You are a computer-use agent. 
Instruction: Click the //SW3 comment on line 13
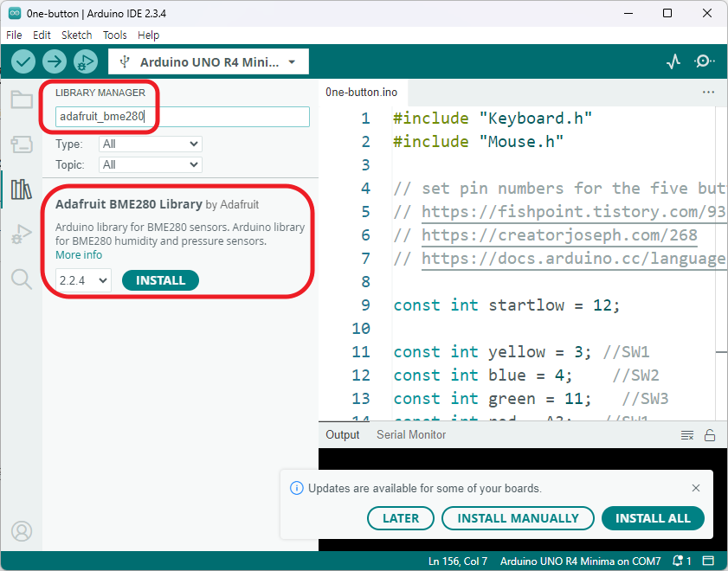pyautogui.click(x=645, y=399)
